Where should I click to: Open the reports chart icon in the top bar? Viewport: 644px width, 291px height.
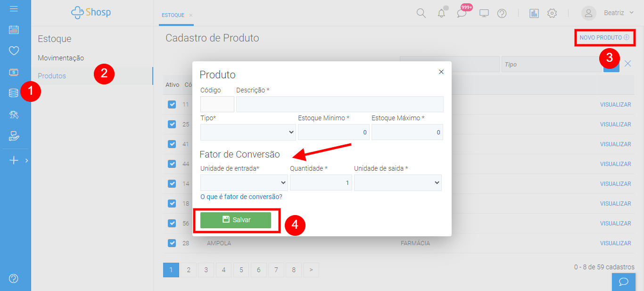pyautogui.click(x=534, y=13)
